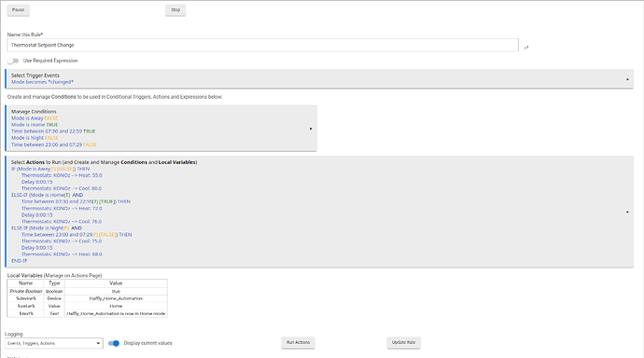Viewport: 644px width, 358px height.
Task: Expand the Manage Conditions arrow
Action: (311, 129)
